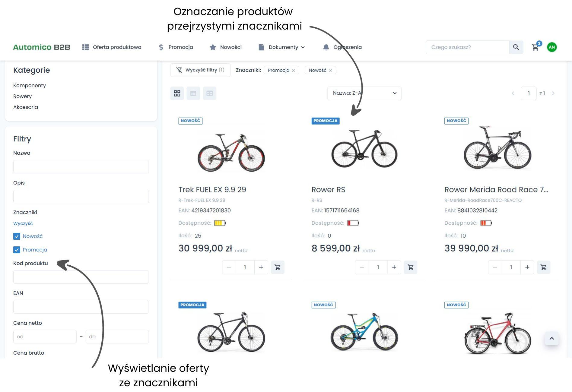Remove the Promocja tag filter chip
572x392 pixels.
point(294,70)
